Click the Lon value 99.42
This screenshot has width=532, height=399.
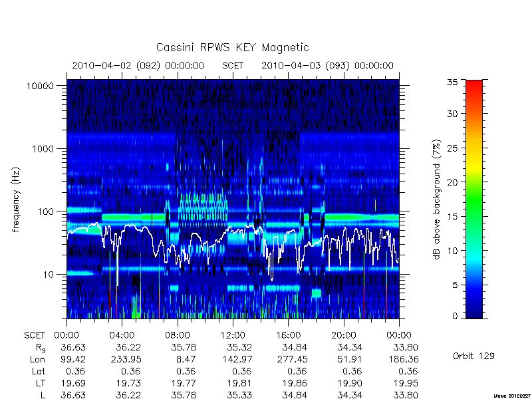[x=73, y=359]
